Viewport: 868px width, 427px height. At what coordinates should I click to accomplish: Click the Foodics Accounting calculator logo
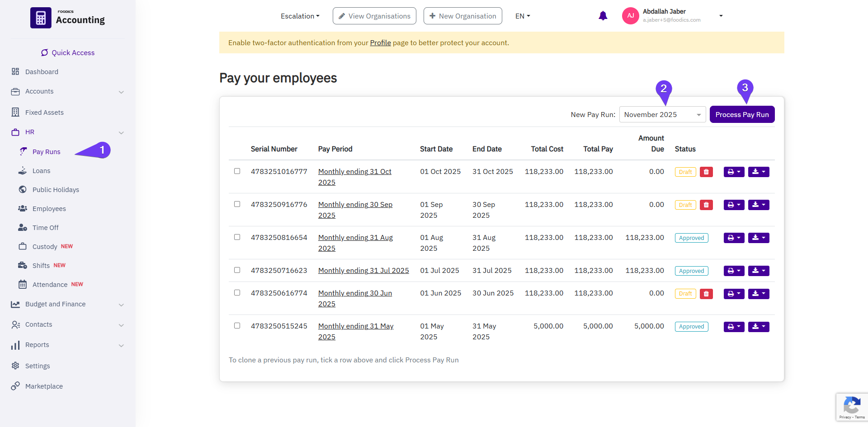(41, 18)
